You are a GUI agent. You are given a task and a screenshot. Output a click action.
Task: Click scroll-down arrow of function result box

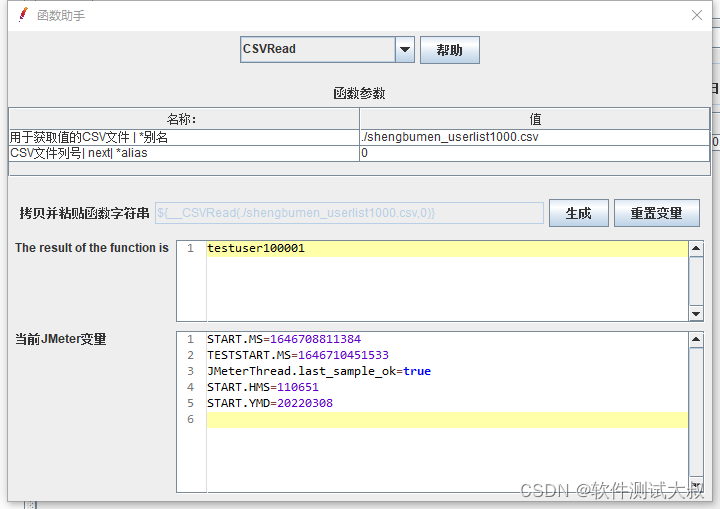(696, 314)
